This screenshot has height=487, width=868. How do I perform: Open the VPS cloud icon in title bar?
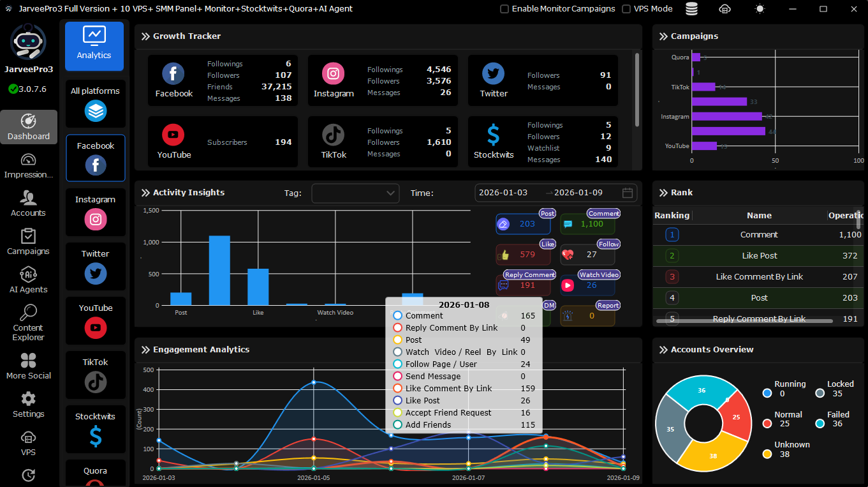tap(725, 9)
